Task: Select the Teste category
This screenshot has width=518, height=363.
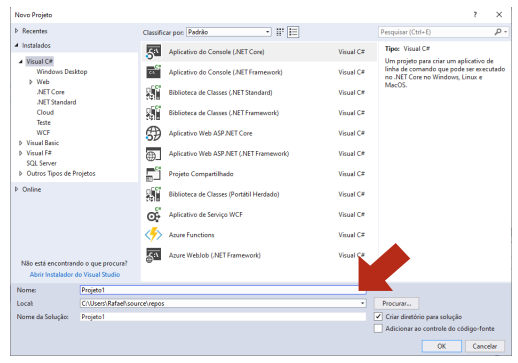Action: [44, 122]
